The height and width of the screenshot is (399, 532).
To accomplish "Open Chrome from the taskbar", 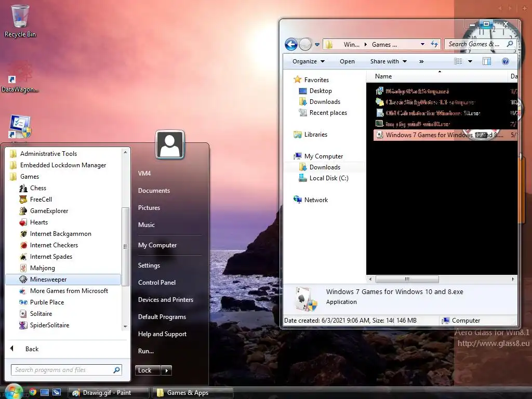I will (x=33, y=392).
